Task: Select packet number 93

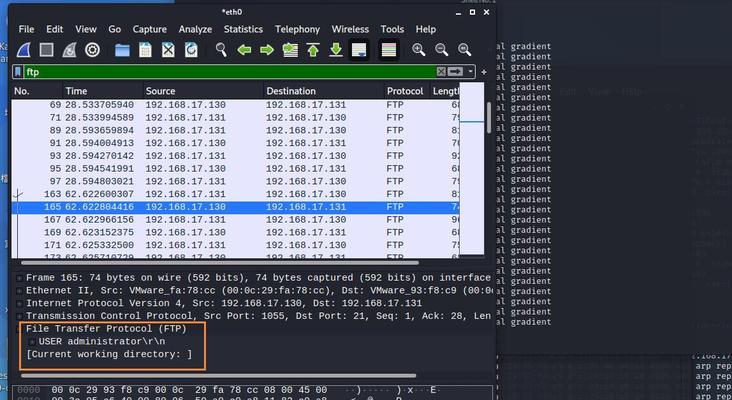Action: point(235,156)
